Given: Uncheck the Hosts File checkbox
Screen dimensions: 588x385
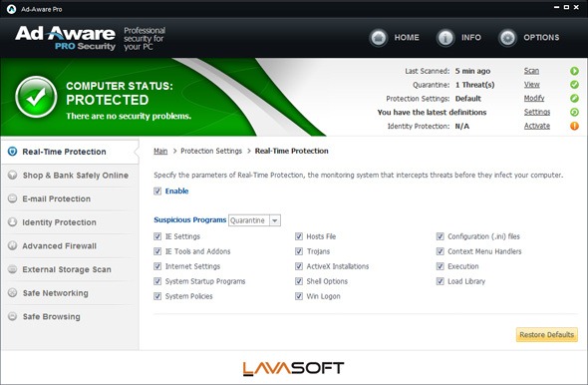Looking at the screenshot, I should coord(299,236).
